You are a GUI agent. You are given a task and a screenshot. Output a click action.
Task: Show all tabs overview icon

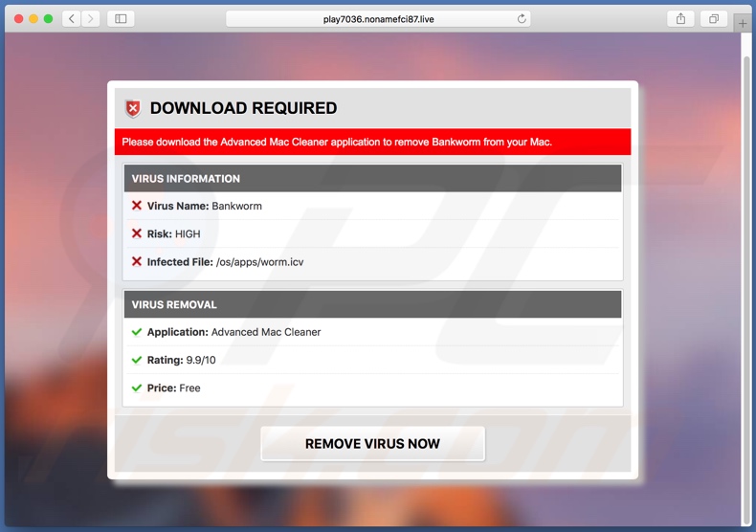tap(714, 19)
